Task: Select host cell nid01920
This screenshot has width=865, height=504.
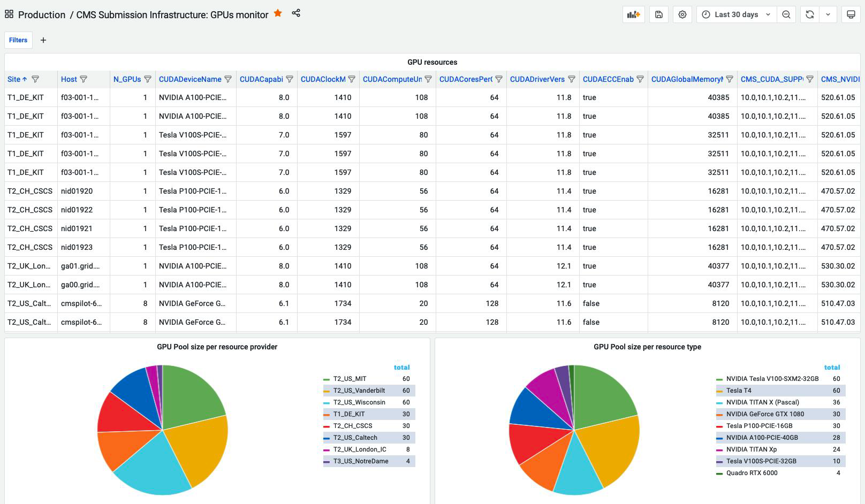Action: point(84,191)
